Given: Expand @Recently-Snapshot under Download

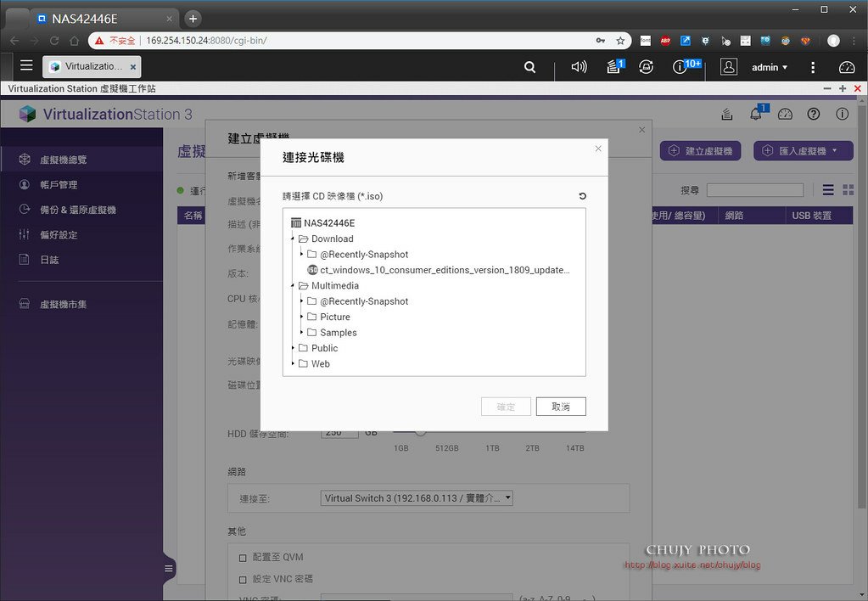Looking at the screenshot, I should click(302, 255).
